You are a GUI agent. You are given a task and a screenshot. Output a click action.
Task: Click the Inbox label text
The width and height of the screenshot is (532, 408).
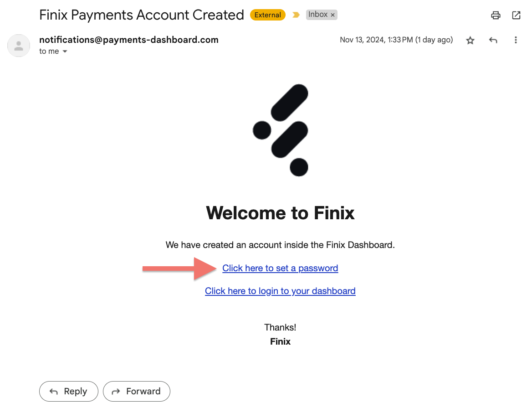point(318,15)
